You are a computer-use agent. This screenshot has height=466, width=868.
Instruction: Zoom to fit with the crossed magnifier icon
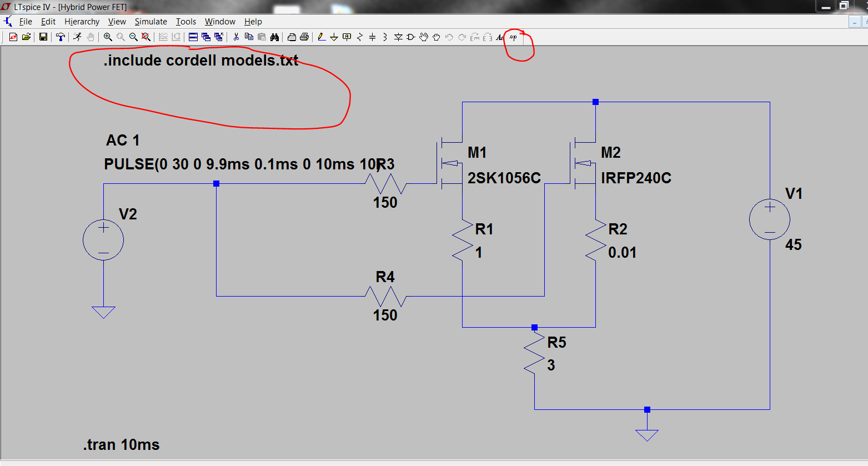click(146, 37)
